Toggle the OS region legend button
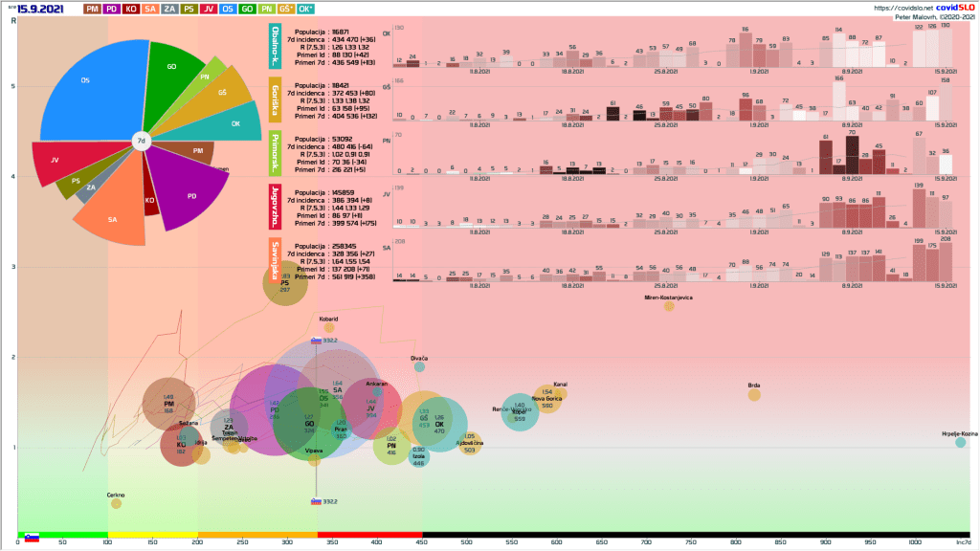This screenshot has height=551, width=980. [x=228, y=9]
